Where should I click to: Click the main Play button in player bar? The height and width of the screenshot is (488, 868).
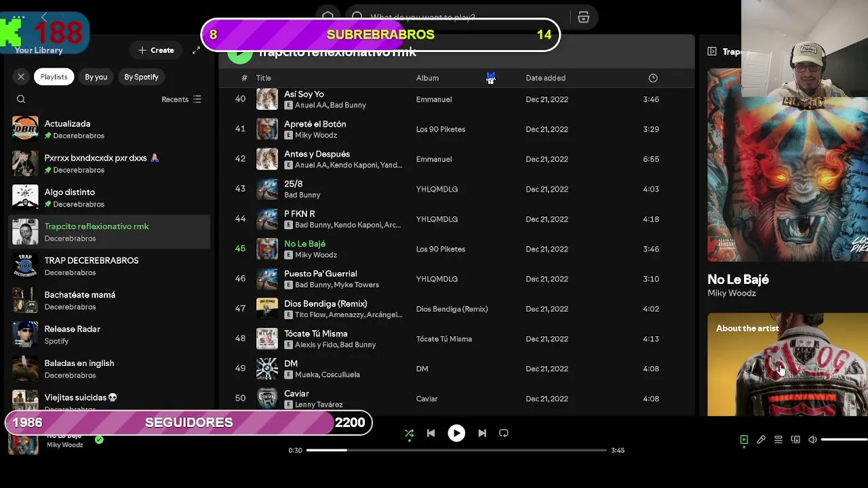[x=456, y=433]
